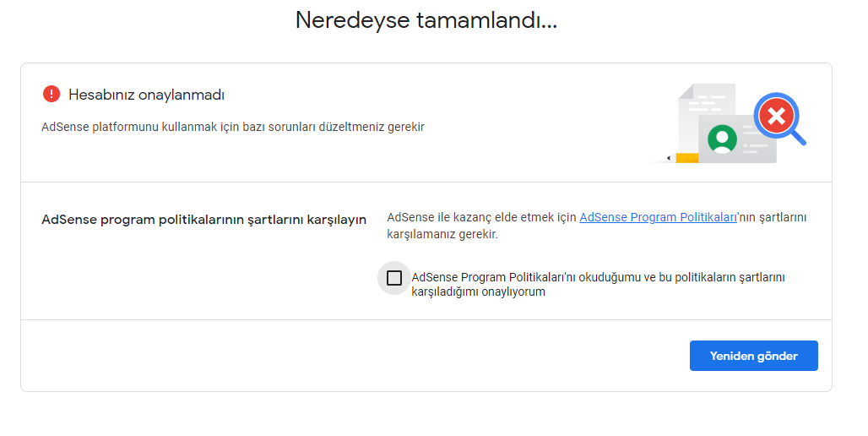Click the folded corner of the document graphic
The width and height of the screenshot is (868, 436).
click(686, 92)
